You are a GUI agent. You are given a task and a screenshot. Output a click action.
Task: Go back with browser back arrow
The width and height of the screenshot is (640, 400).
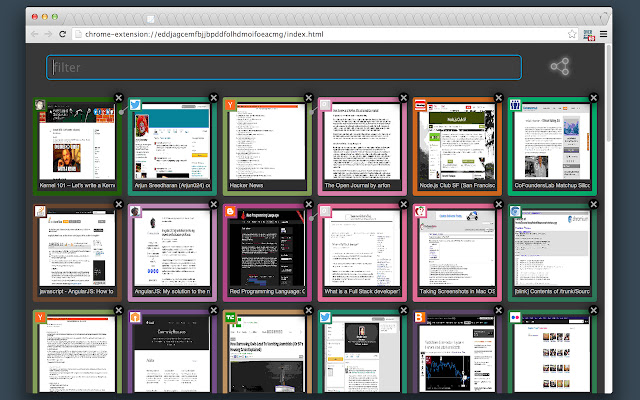35,34
